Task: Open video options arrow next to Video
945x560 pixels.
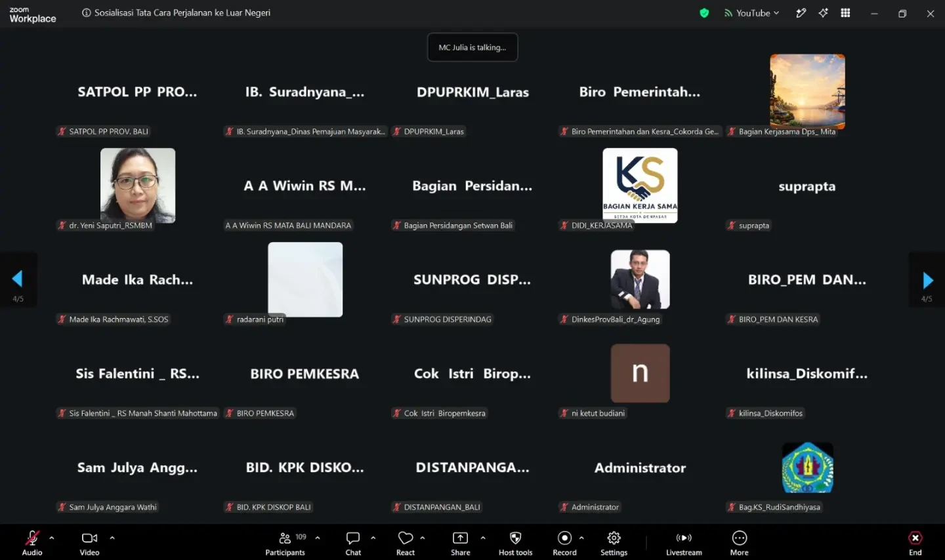Action: tap(112, 538)
